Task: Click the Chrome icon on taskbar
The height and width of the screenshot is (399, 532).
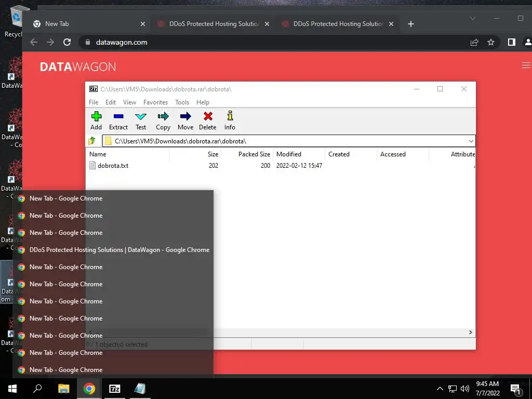Action: tap(89, 389)
